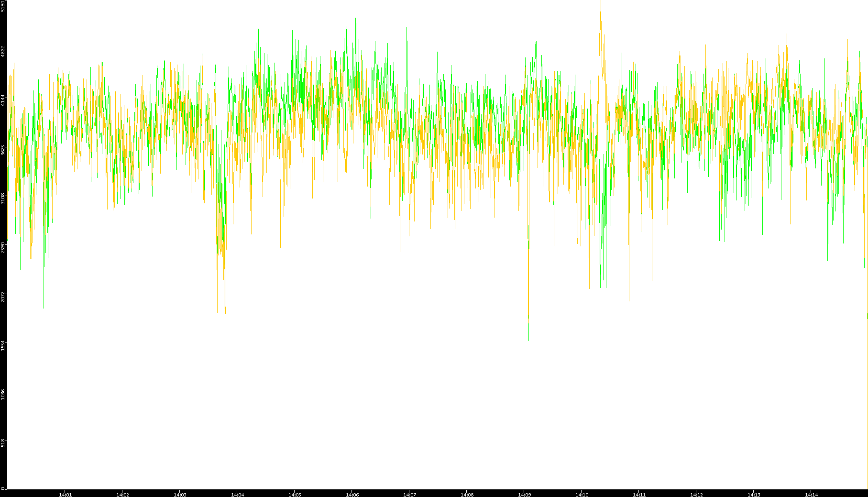Click the 4144 vertical axis label
868x497 pixels.
(x=3, y=100)
